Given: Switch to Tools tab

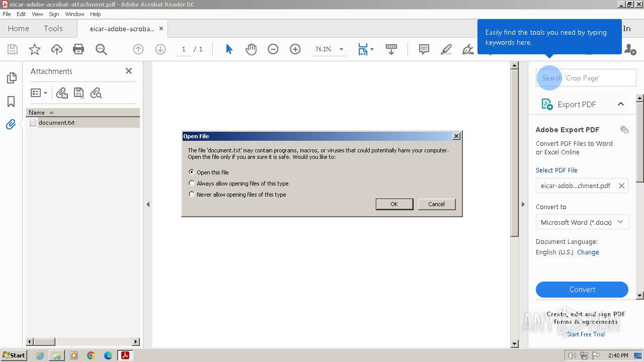Looking at the screenshot, I should click(x=53, y=29).
